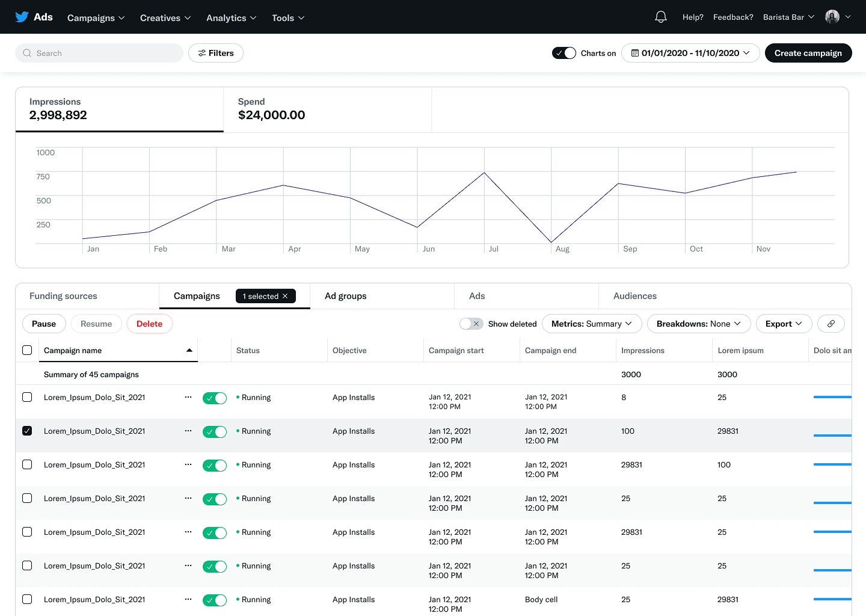Image resolution: width=866 pixels, height=616 pixels.
Task: Pause the first campaign's running toggle
Action: (x=215, y=398)
